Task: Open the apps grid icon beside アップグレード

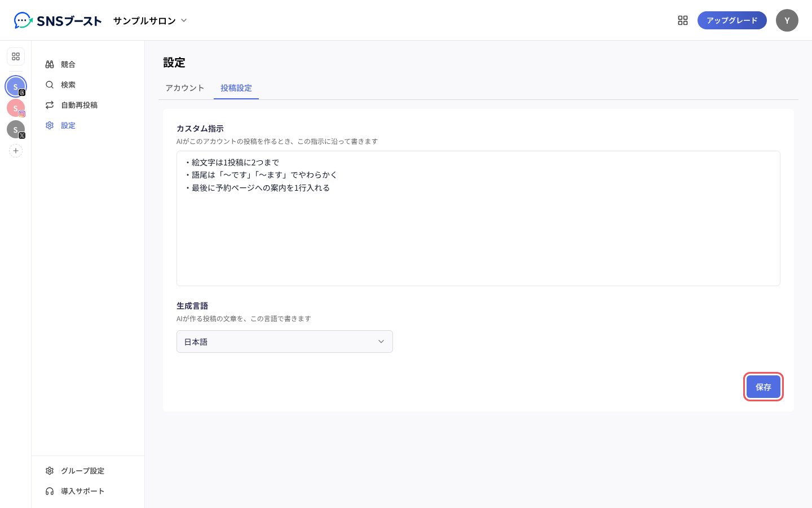Action: (683, 20)
